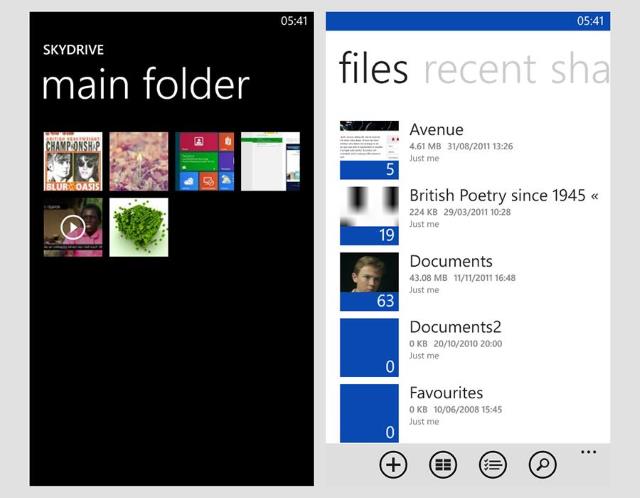Open Blur vs Oasis Championship photo thumbnail
This screenshot has width=640, height=498.
[73, 161]
